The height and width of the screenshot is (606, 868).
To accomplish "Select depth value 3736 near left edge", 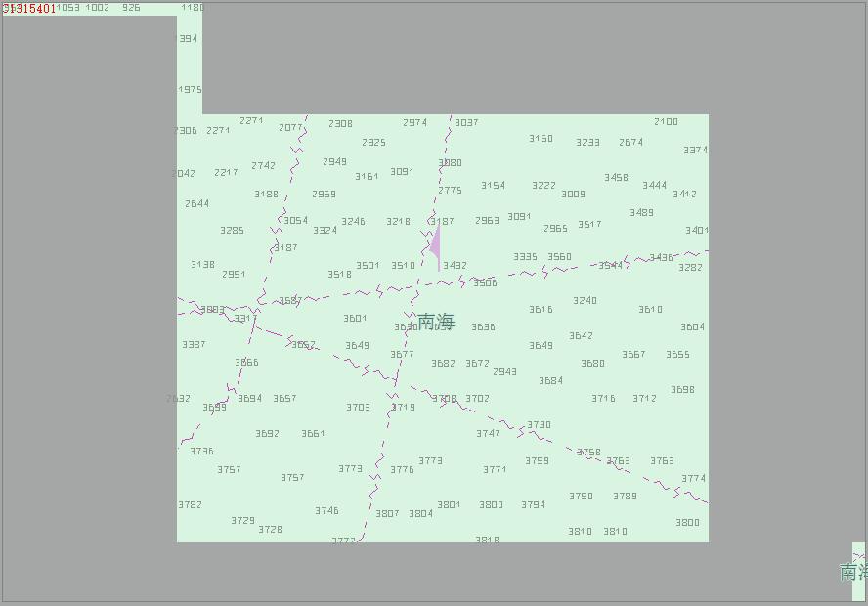I will click(201, 452).
